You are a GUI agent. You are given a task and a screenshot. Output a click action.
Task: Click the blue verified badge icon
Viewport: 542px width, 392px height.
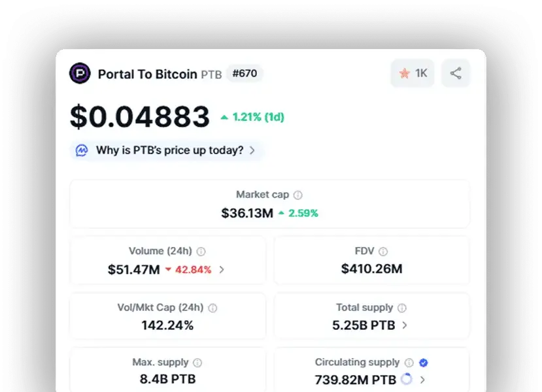click(424, 363)
